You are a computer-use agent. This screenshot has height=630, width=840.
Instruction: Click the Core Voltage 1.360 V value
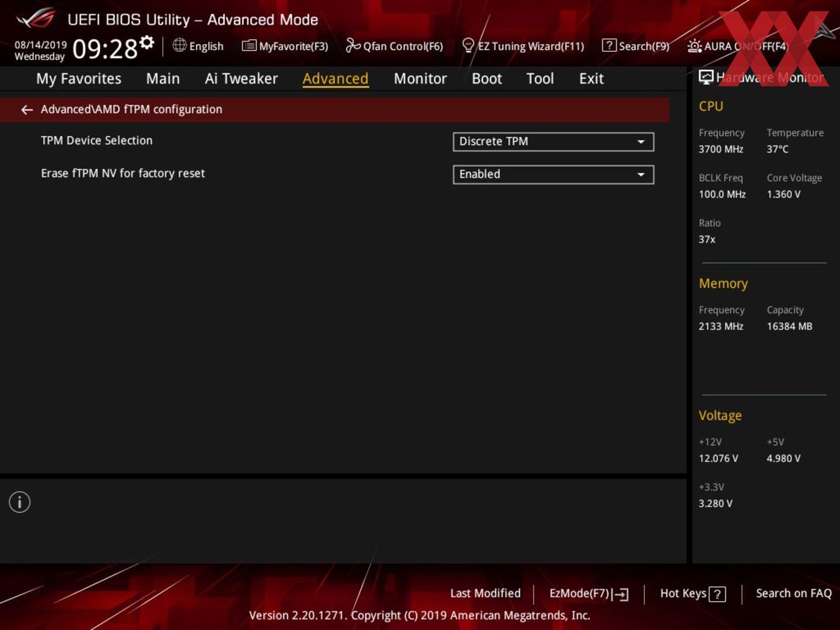784,195
